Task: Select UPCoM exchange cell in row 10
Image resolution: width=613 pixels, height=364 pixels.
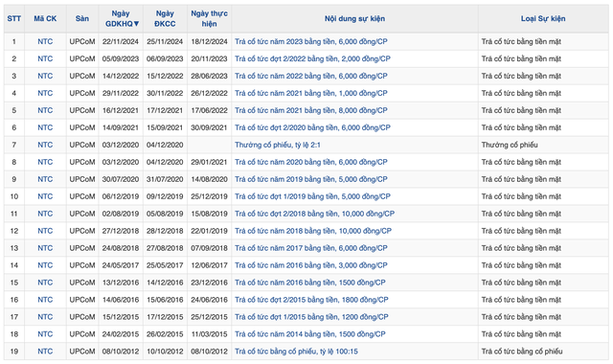Action: (x=82, y=196)
